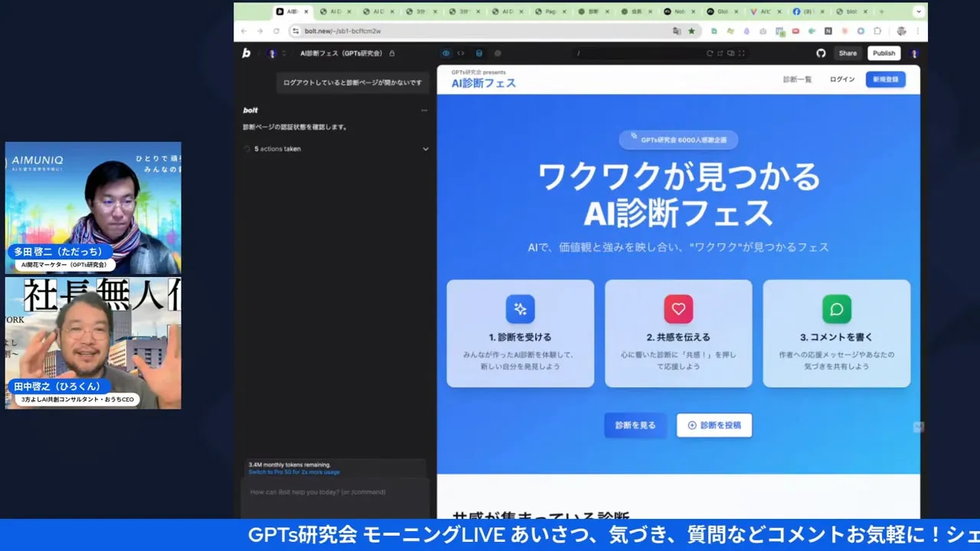Screen dimensions: 980x551
Task: Click the Publish button
Action: (884, 53)
